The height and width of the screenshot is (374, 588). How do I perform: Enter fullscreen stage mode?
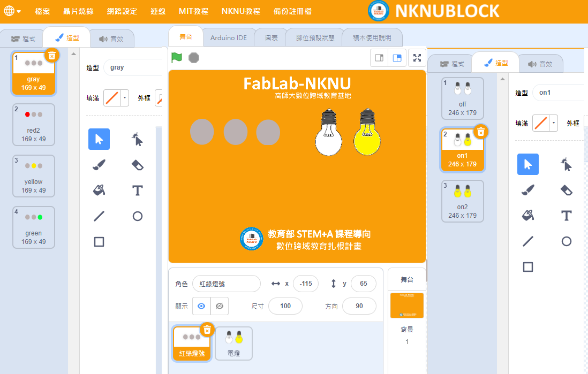point(417,58)
